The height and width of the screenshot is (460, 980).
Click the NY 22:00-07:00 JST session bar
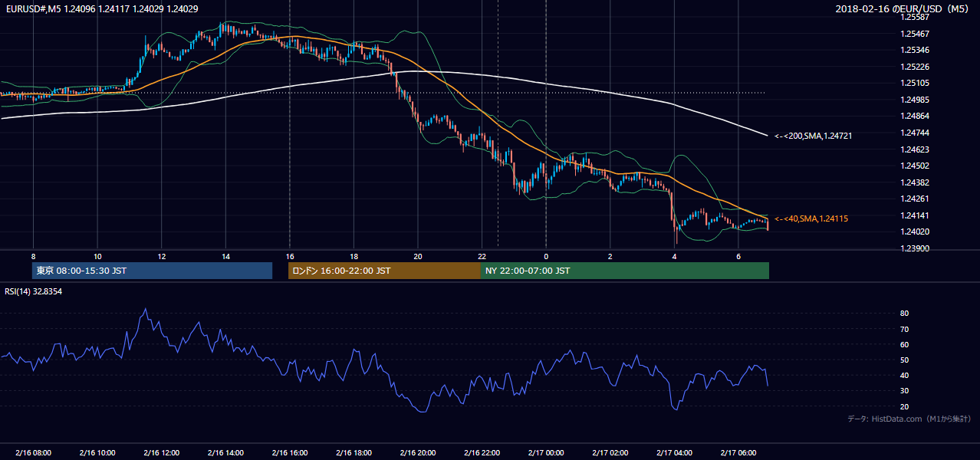[x=625, y=271]
